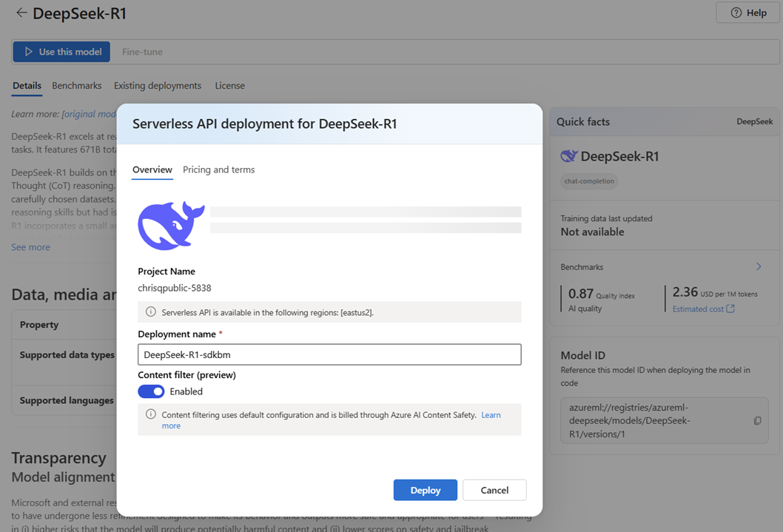
Task: Disable the Content filter toggle
Action: (151, 391)
